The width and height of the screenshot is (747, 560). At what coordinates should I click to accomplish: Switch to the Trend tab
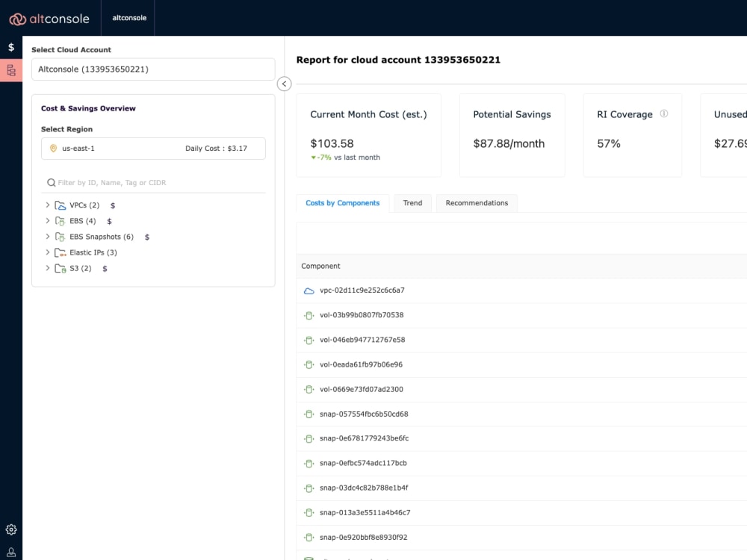tap(412, 203)
